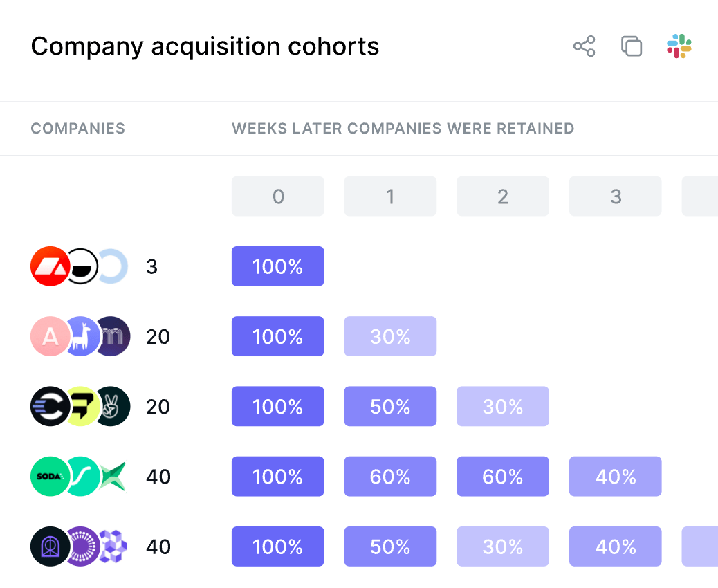Open the pink A company avatar
718x588 pixels.
pos(50,336)
